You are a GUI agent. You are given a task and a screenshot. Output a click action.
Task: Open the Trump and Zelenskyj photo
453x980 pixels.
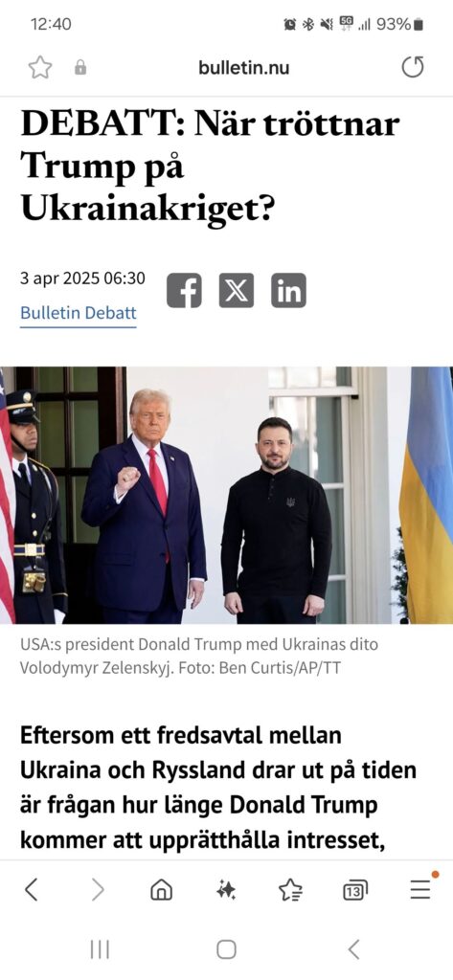pyautogui.click(x=226, y=495)
